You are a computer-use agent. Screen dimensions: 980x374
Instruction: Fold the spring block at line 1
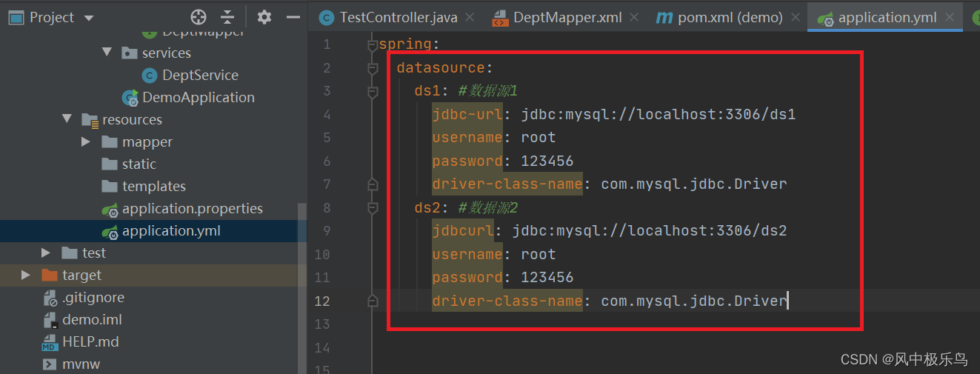[373, 44]
